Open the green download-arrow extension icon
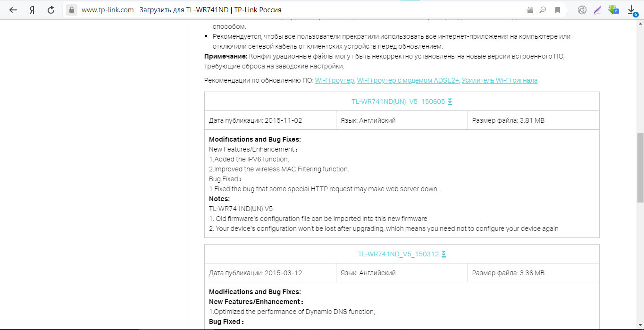644x330 pixels. [613, 9]
